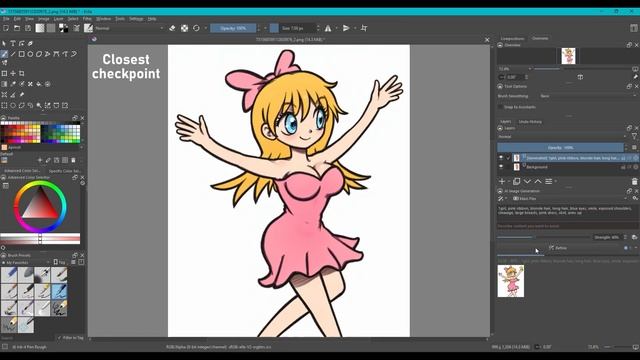Viewport: 640px width, 360px height.
Task: Move the layer up
Action: 538,181
